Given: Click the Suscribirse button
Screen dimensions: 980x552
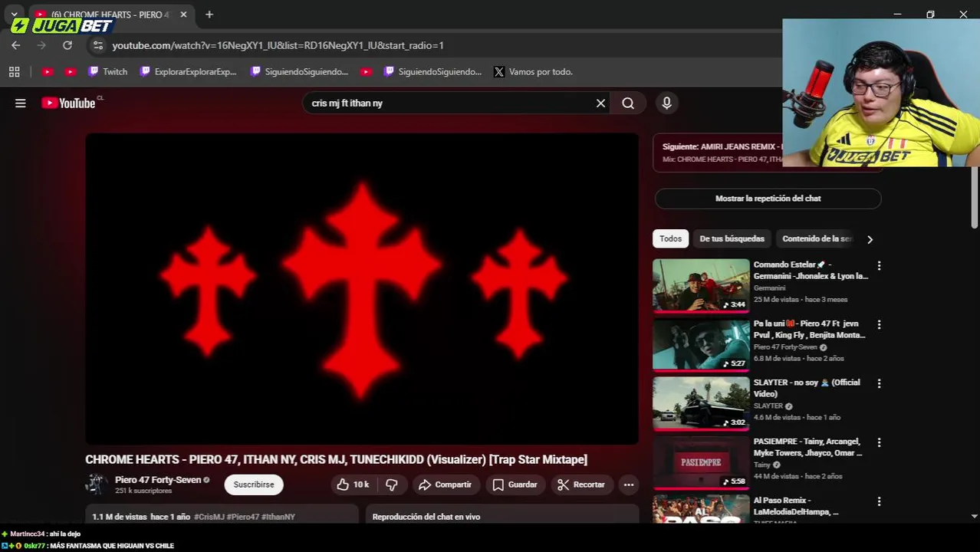Looking at the screenshot, I should (x=254, y=485).
